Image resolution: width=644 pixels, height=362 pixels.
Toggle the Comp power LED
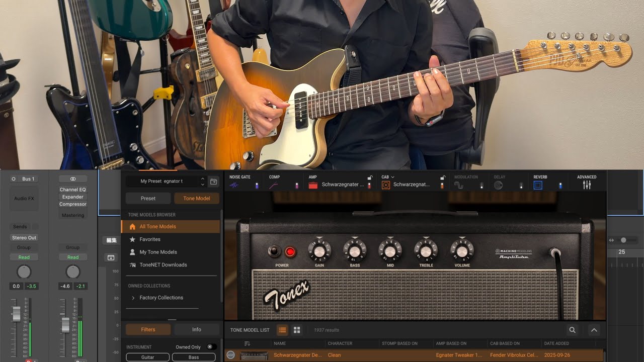pos(296,186)
